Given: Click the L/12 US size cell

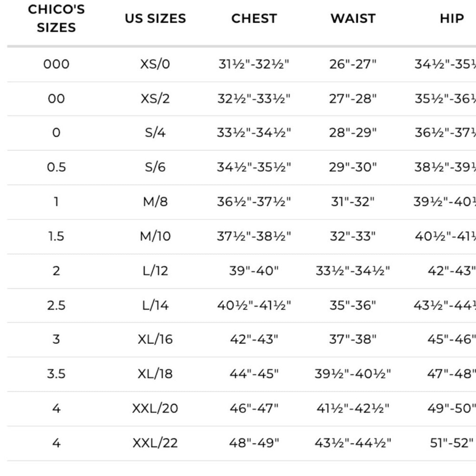Looking at the screenshot, I should pos(155,271).
